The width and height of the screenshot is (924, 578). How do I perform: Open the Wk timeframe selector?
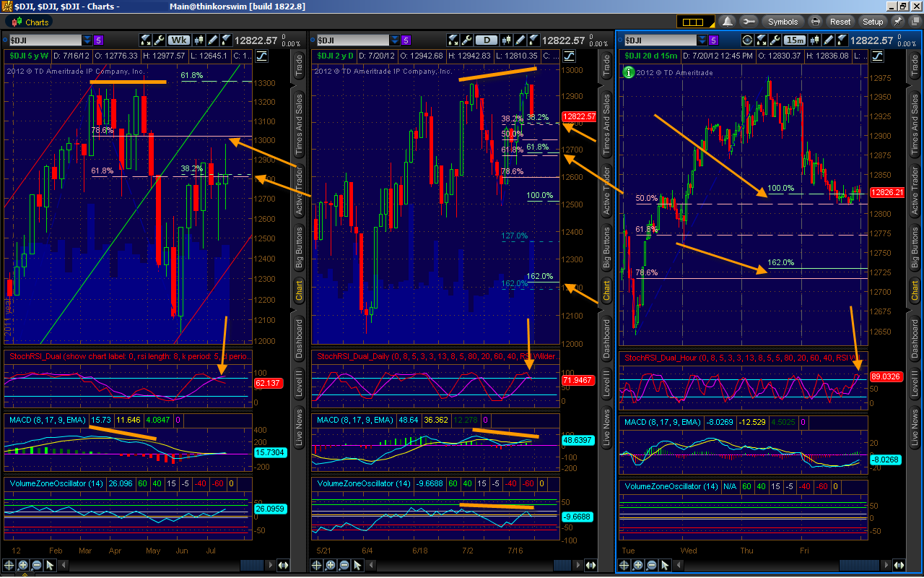tap(178, 40)
